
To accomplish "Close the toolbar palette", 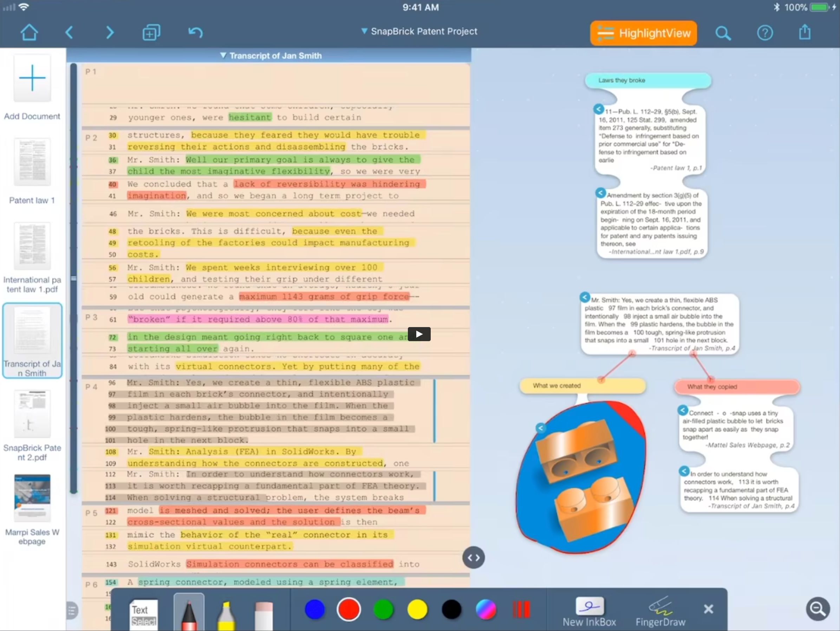I will 709,609.
